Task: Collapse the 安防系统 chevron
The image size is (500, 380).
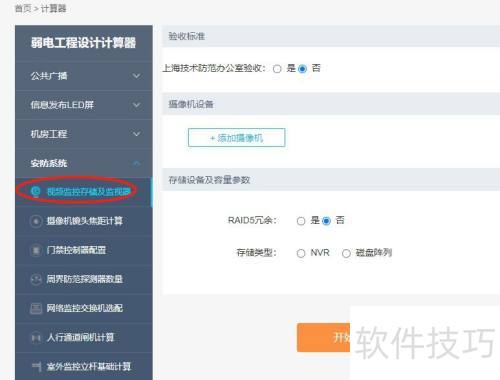Action: click(x=136, y=163)
